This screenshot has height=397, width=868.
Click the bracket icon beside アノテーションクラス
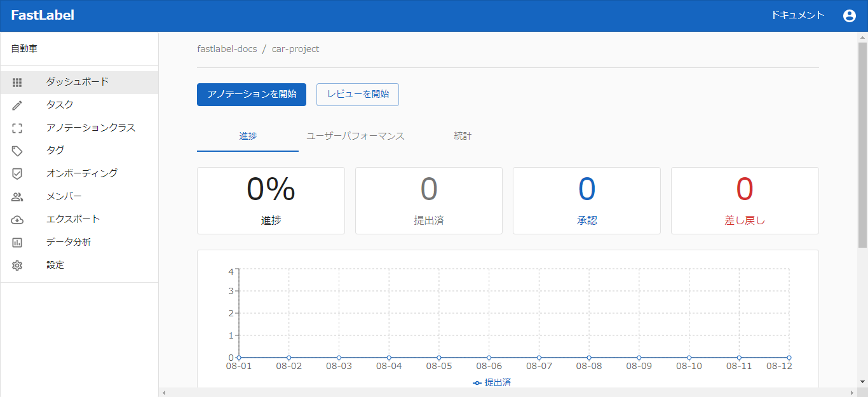17,128
